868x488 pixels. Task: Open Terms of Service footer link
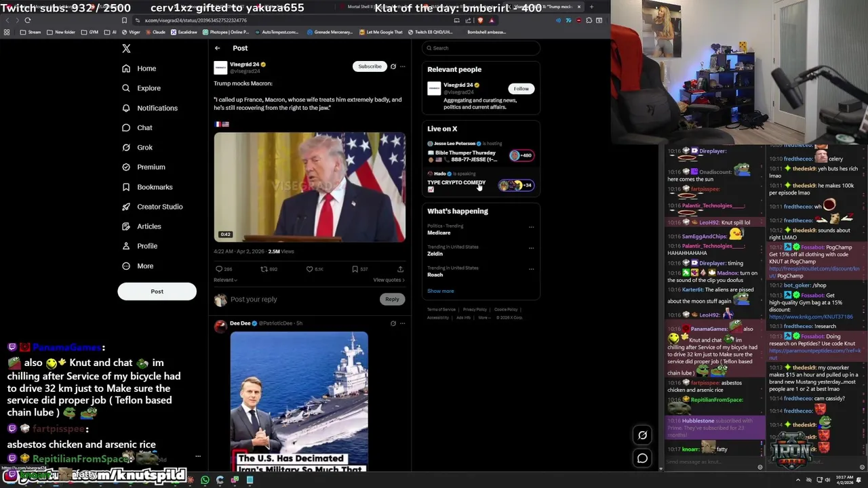coord(441,310)
